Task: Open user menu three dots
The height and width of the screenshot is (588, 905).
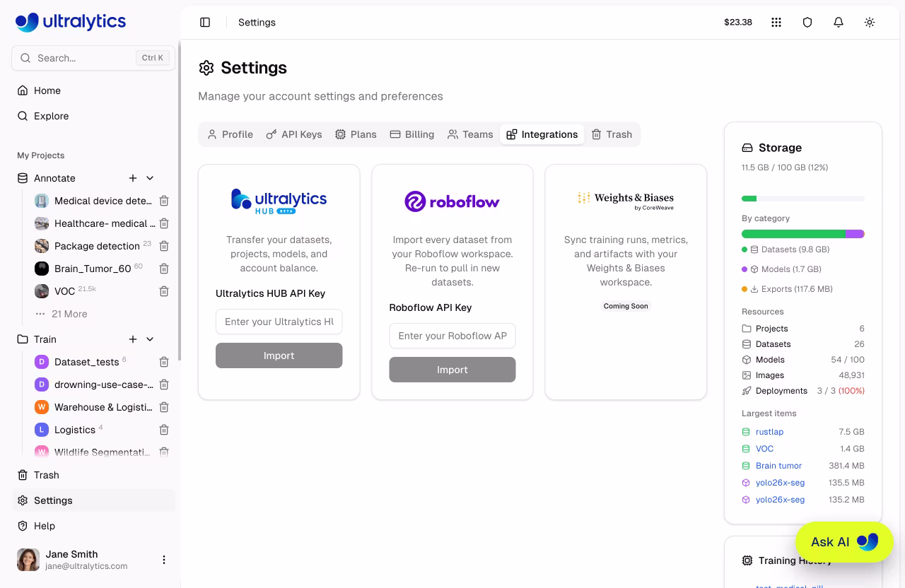Action: 164,560
